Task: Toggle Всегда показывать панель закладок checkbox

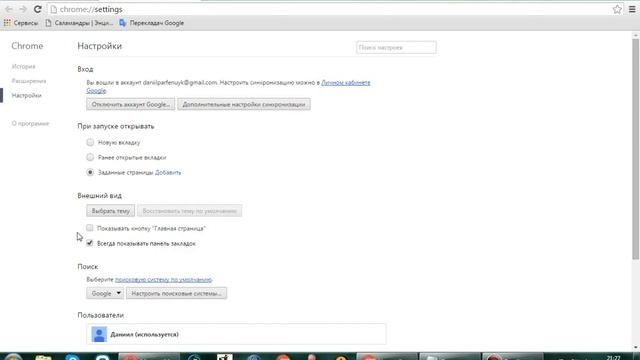Action: (90, 243)
